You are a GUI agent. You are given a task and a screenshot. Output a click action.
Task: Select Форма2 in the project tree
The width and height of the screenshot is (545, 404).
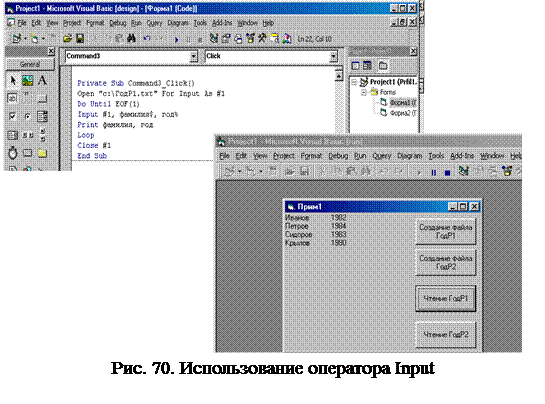tap(403, 113)
